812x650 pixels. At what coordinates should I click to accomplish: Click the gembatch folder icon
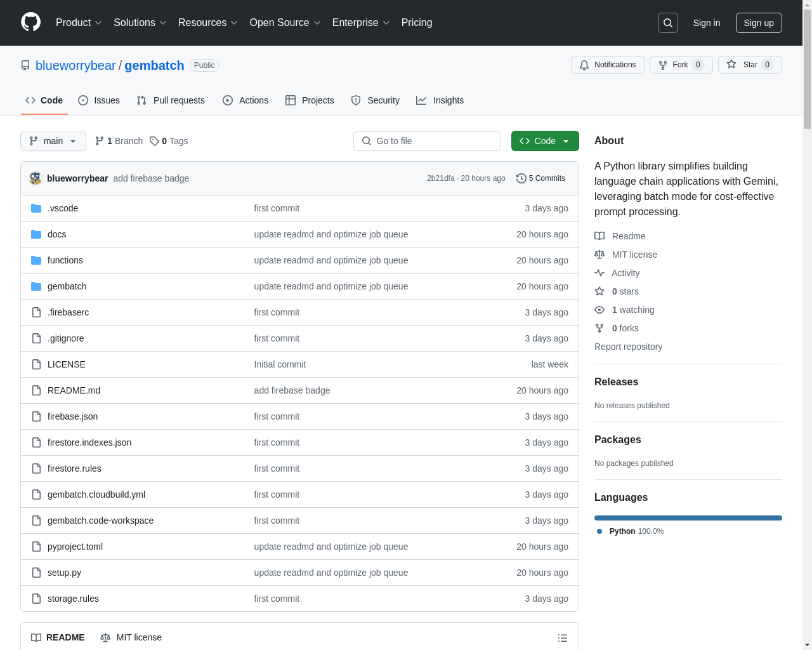[36, 286]
